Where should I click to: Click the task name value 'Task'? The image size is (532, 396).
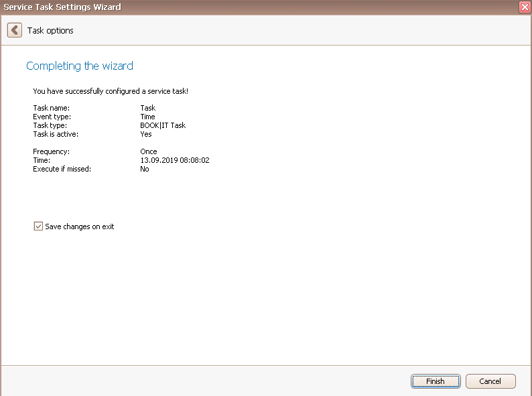click(148, 108)
